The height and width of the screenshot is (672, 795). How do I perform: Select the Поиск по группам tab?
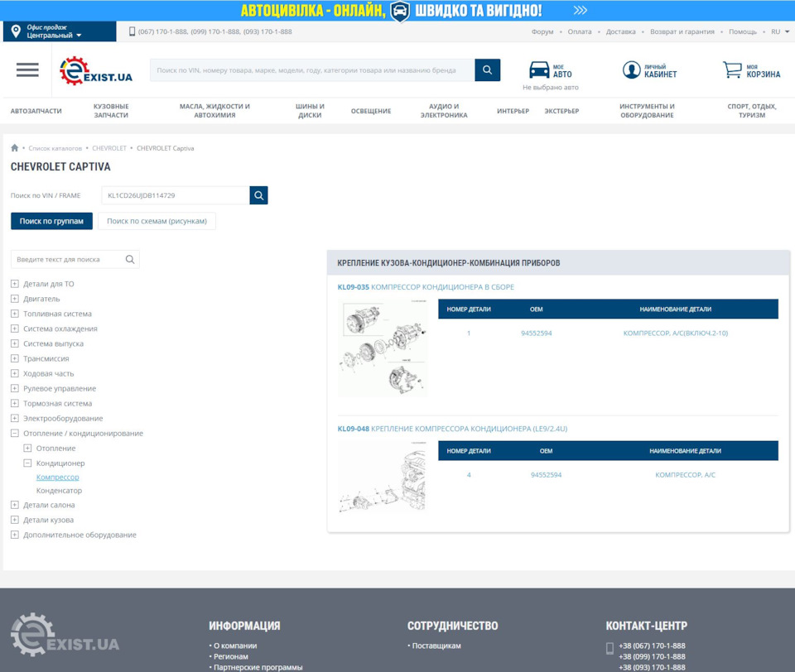[51, 221]
